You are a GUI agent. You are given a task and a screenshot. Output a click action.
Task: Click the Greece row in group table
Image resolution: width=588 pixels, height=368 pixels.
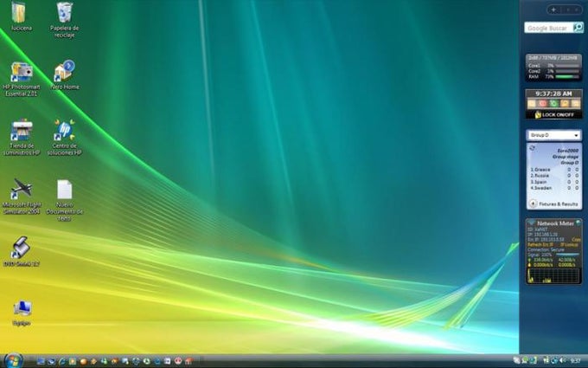pyautogui.click(x=554, y=170)
